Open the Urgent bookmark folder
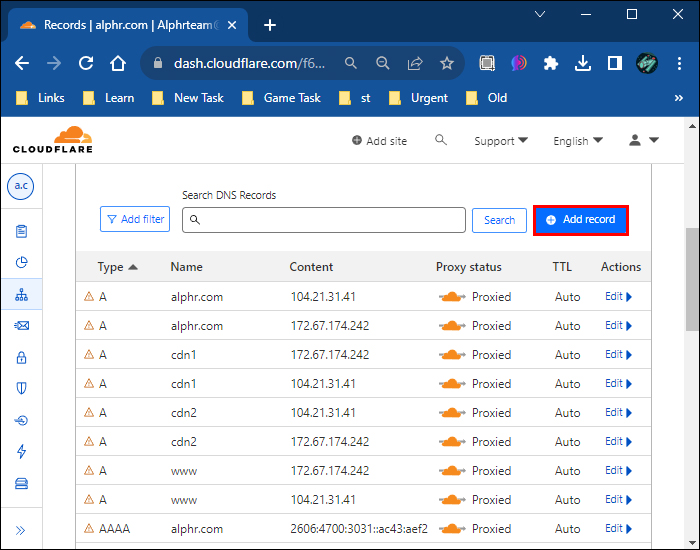This screenshot has width=700, height=550. 419,98
